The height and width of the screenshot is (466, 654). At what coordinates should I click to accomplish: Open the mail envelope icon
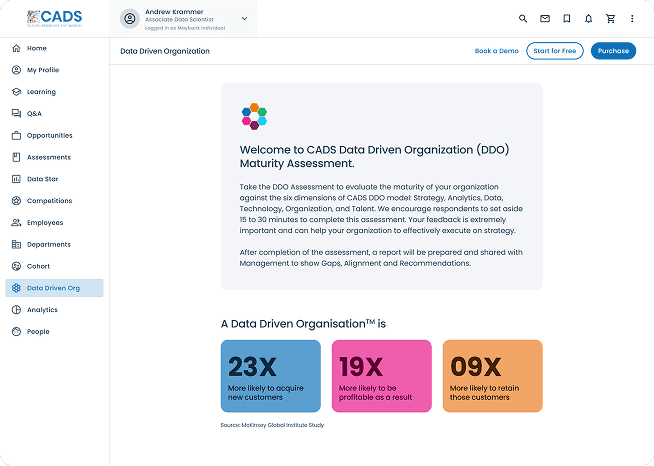click(545, 18)
